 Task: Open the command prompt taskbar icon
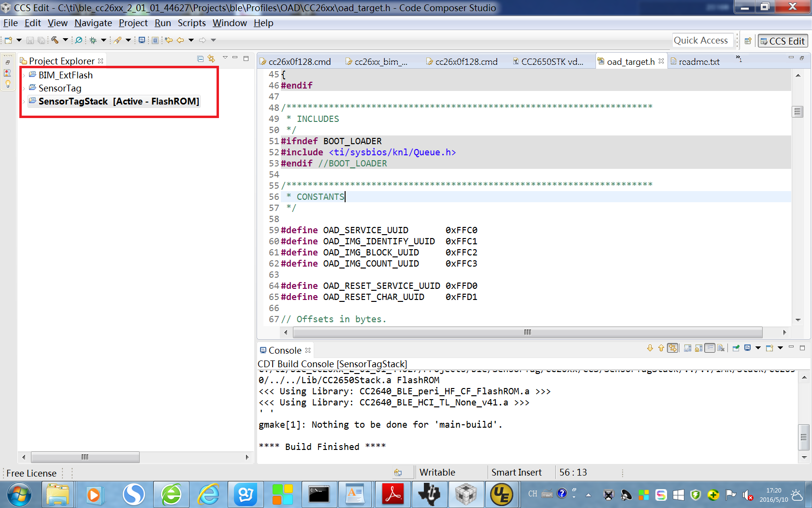319,494
